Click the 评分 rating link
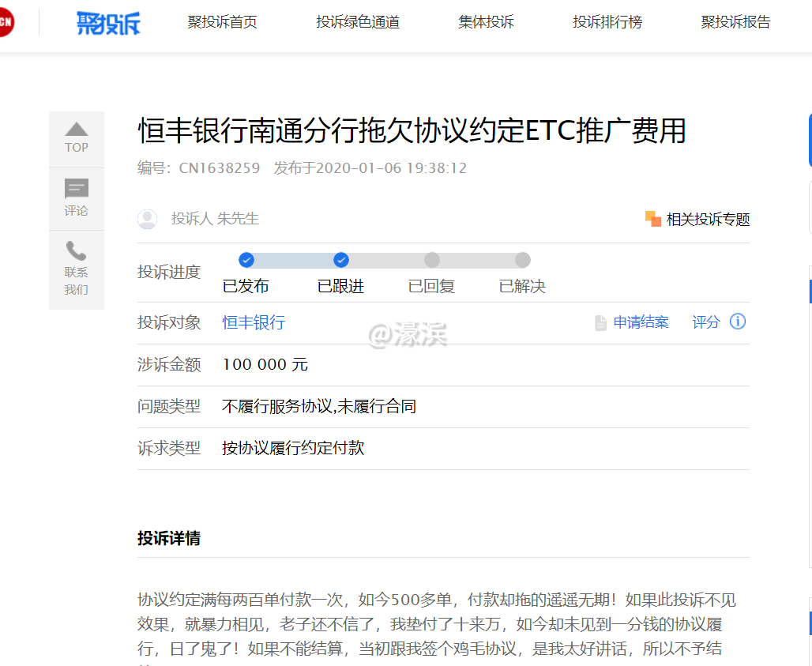The image size is (812, 666). coord(705,322)
